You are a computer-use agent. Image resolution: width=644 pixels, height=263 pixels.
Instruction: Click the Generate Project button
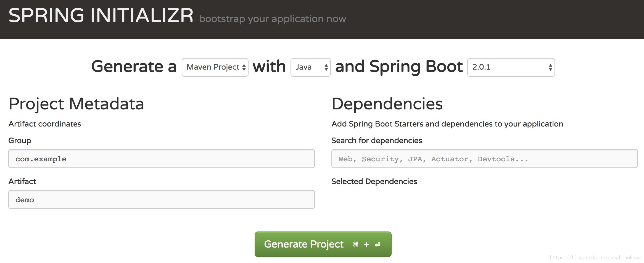tap(323, 244)
